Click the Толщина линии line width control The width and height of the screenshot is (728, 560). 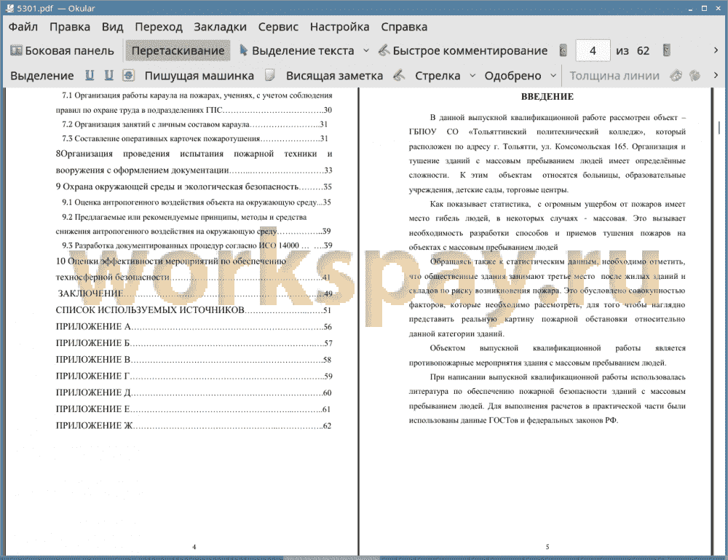tap(614, 76)
